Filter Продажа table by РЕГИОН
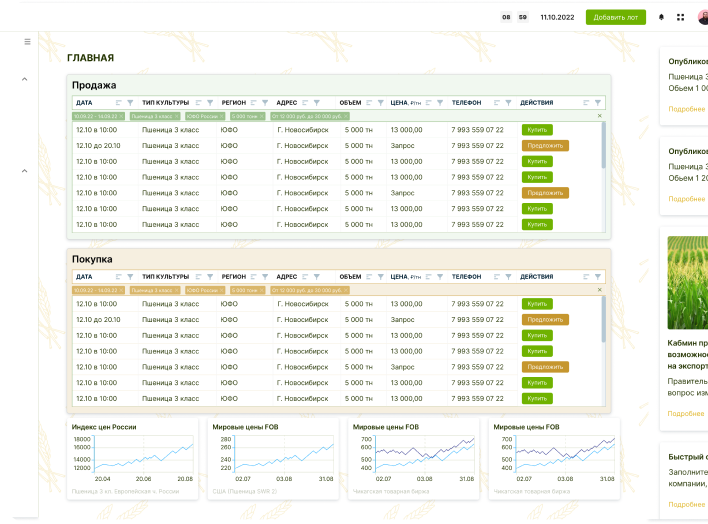 pos(265,103)
